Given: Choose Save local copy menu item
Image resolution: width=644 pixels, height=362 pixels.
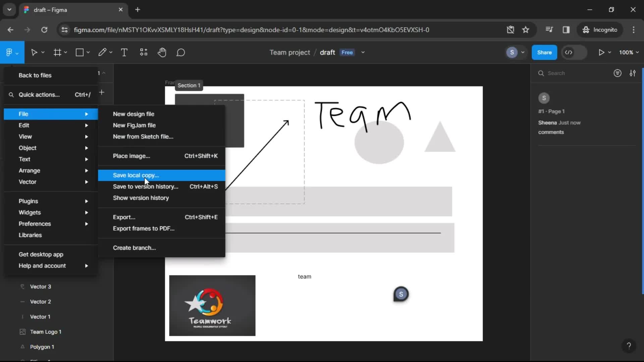Looking at the screenshot, I should point(161,175).
